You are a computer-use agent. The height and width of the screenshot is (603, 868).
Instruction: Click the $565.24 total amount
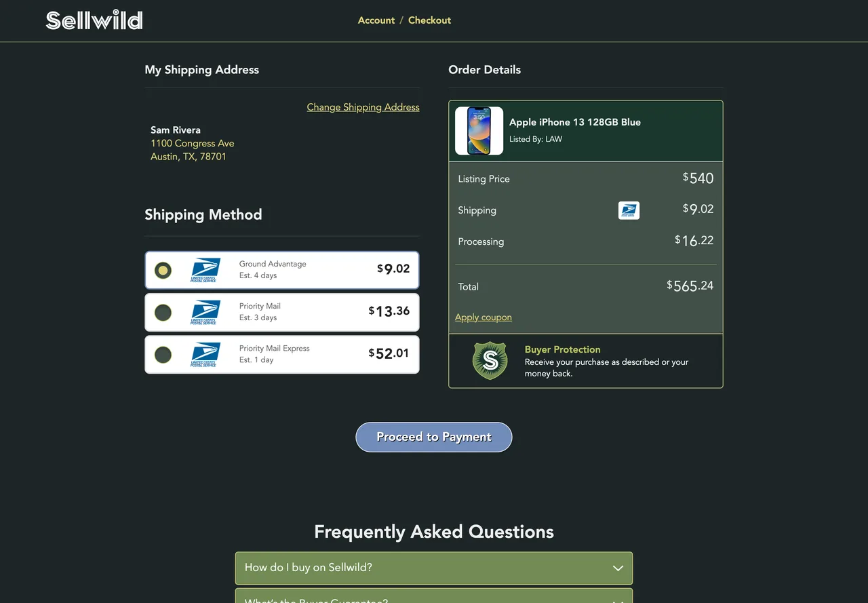click(x=690, y=286)
